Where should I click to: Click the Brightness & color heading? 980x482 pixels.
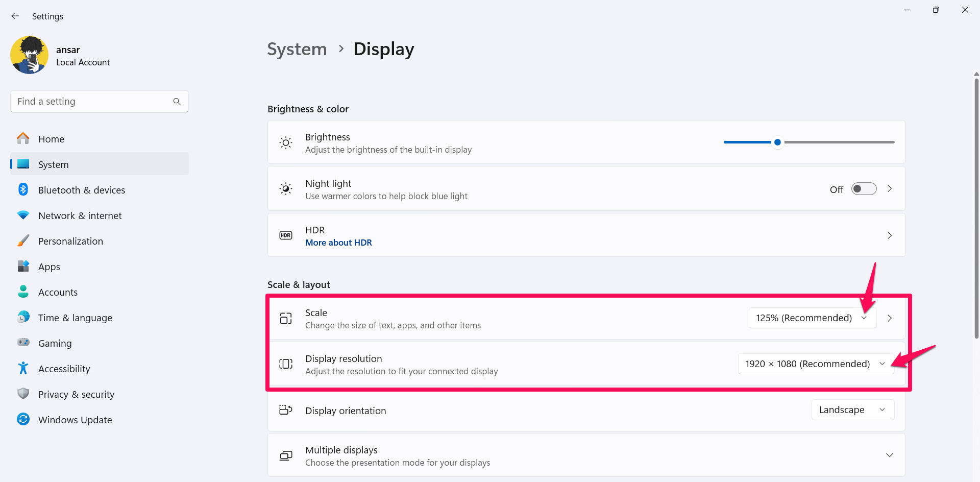(x=308, y=109)
